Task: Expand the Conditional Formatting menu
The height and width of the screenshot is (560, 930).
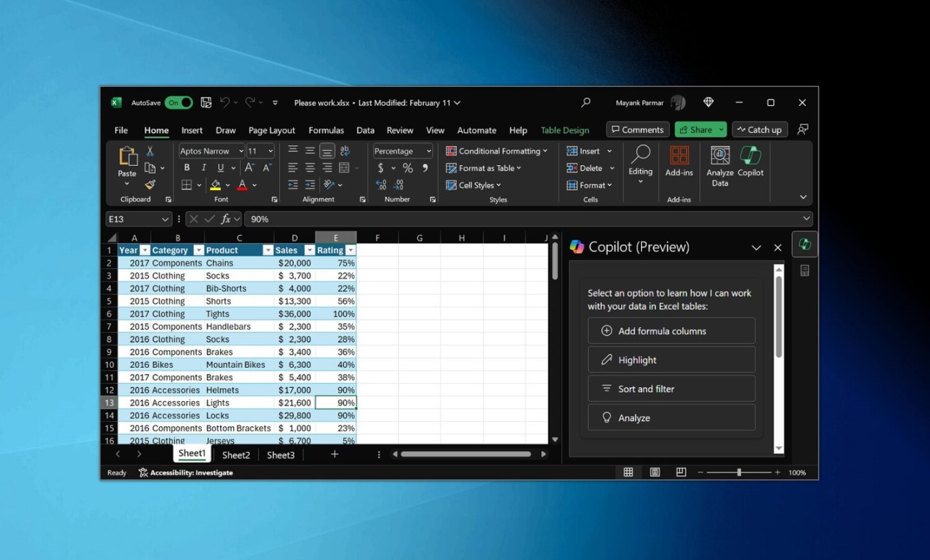Action: [496, 151]
